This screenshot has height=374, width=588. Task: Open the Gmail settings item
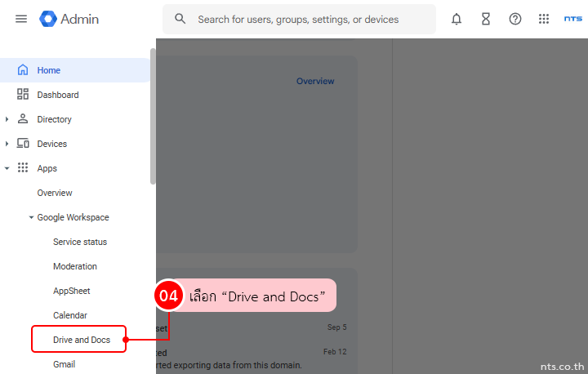64,364
